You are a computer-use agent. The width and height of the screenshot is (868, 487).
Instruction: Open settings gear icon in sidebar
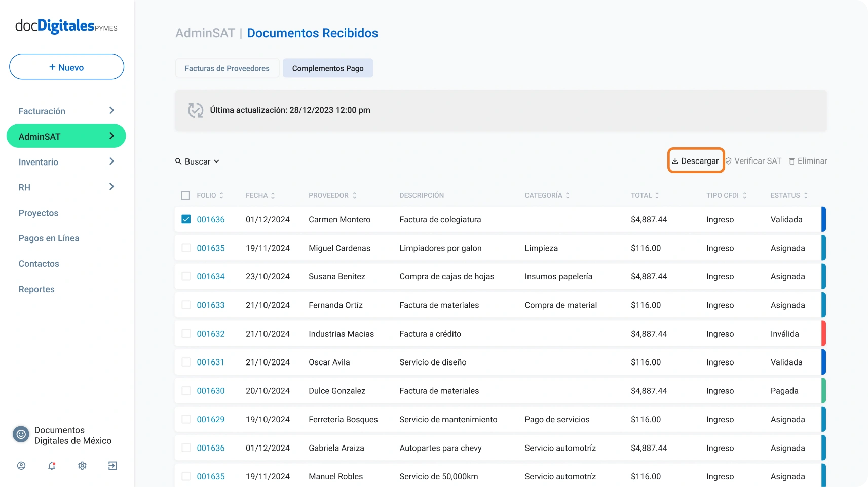coord(82,466)
